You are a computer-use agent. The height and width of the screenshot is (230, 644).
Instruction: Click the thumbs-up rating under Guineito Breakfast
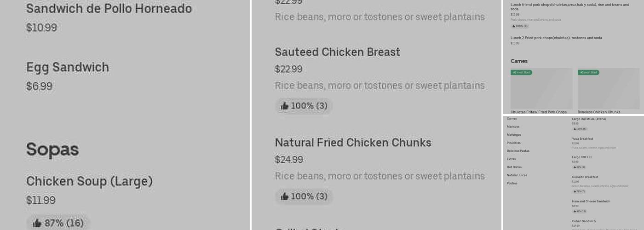click(579, 191)
